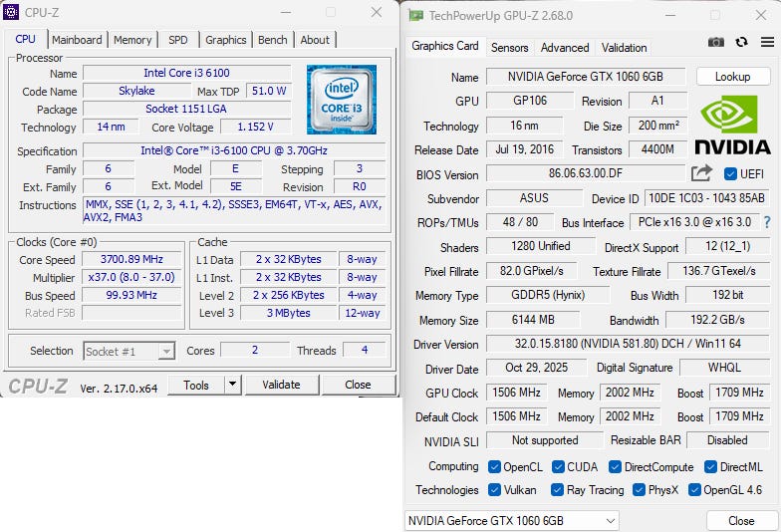Image resolution: width=781 pixels, height=532 pixels.
Task: Click the Device ID field
Action: coord(707,198)
